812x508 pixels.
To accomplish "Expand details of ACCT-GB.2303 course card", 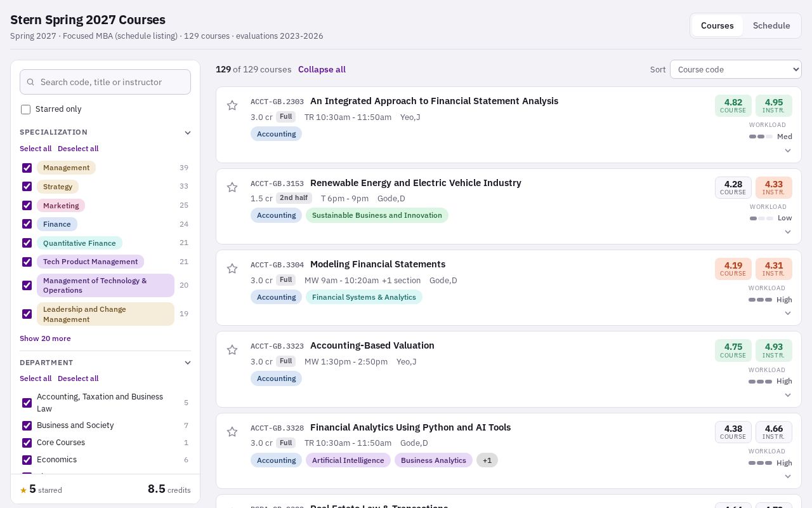I will [x=788, y=150].
